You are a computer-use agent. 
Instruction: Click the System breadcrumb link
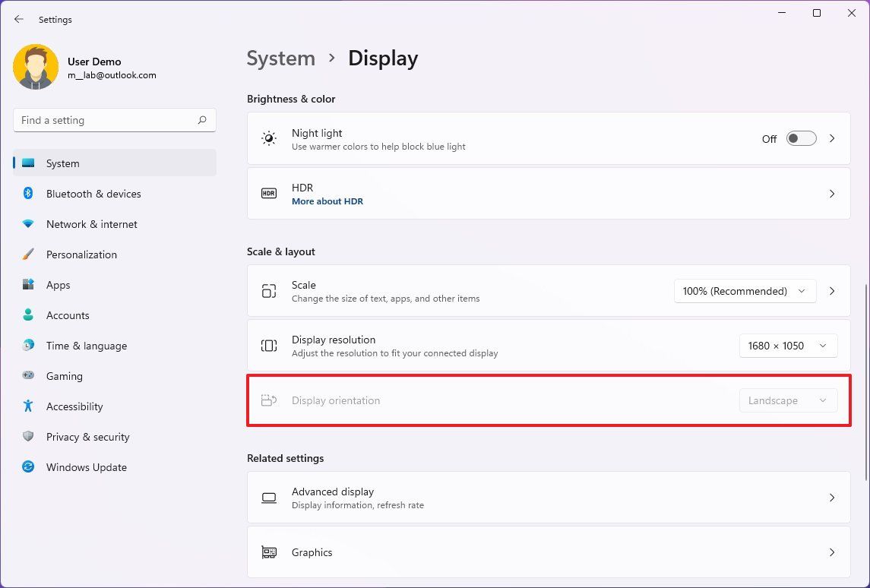(281, 58)
